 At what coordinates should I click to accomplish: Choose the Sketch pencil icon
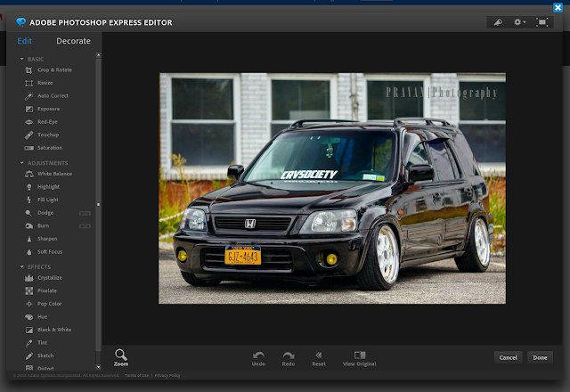pos(29,355)
